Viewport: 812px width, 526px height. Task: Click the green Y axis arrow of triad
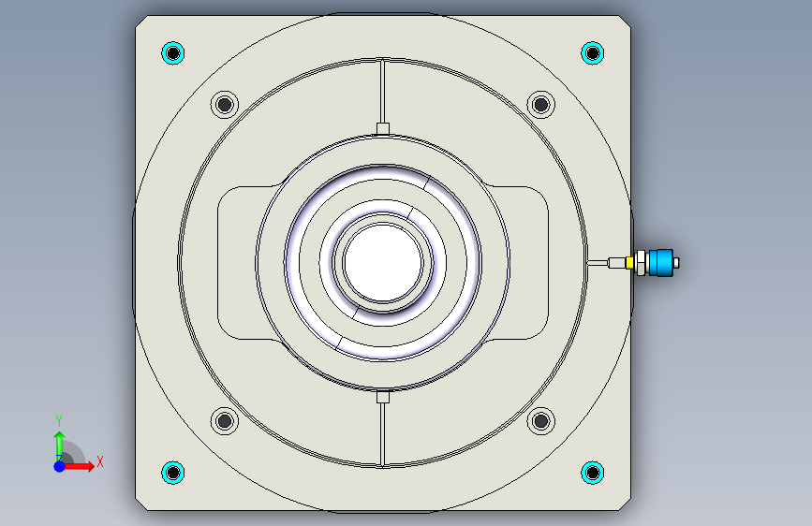60,446
